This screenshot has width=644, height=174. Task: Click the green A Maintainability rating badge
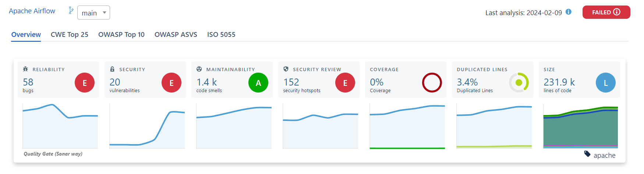tap(258, 83)
